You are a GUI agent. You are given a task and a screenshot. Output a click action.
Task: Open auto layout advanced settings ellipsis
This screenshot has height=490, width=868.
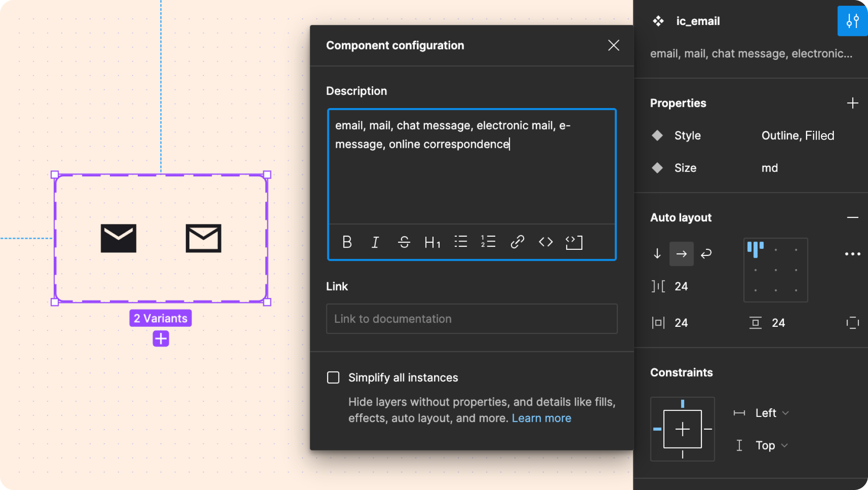(x=852, y=254)
